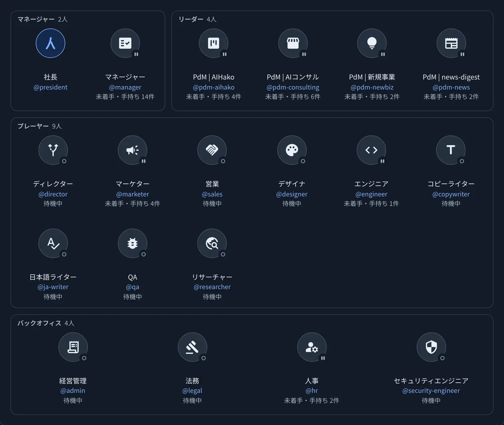Click the status text "未着手・手持ち 14件"
Screen dimensions: 504x425
click(125, 97)
